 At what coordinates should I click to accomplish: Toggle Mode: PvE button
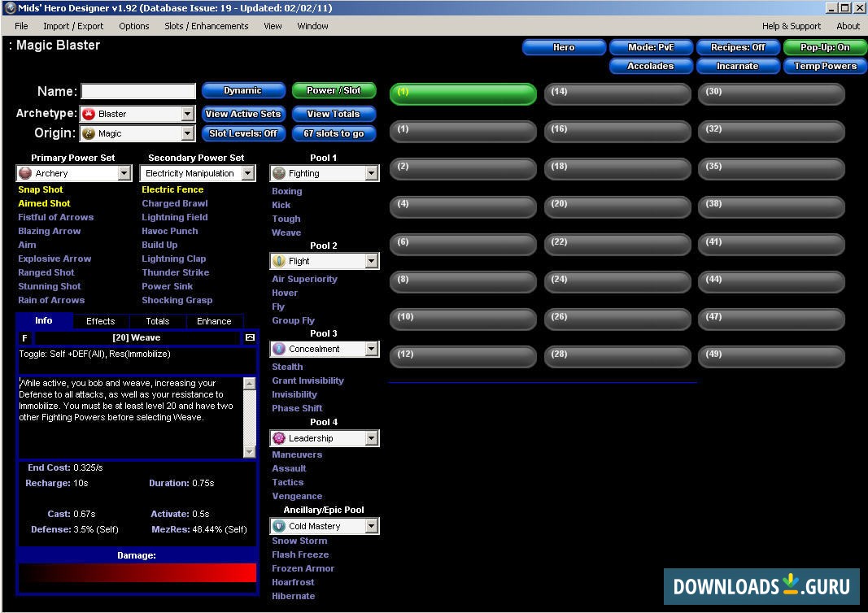(651, 48)
